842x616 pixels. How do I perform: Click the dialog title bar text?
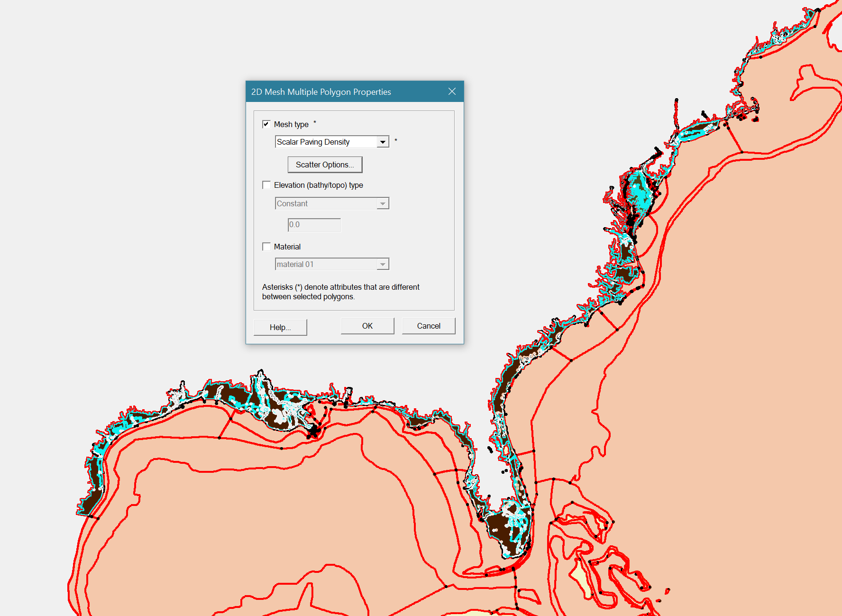[x=321, y=92]
